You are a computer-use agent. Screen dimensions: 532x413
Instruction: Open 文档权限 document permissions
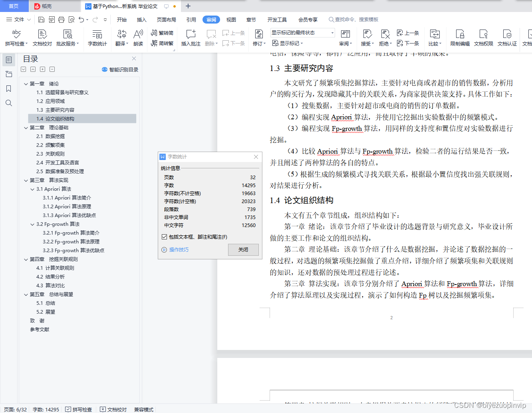click(484, 38)
